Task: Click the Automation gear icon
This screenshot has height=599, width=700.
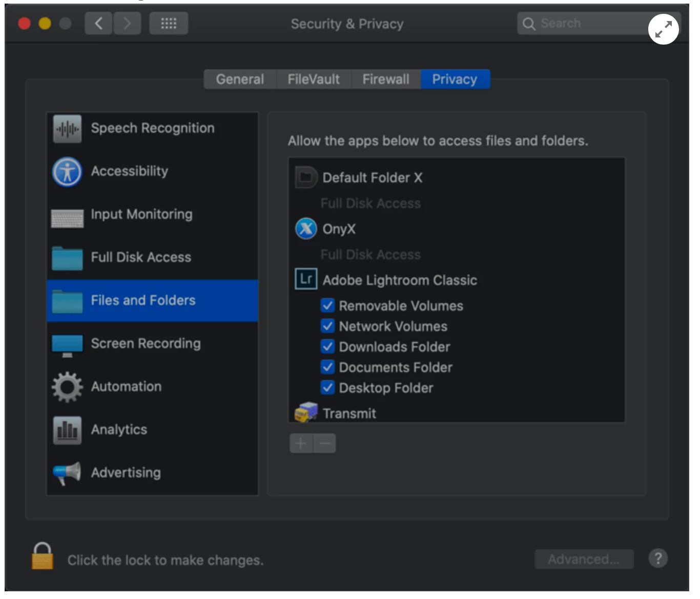Action: [67, 387]
